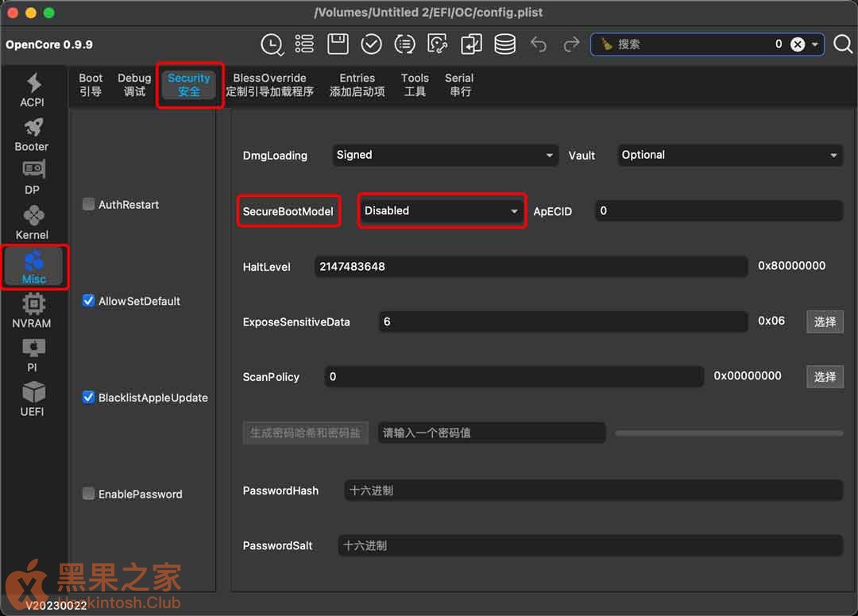The height and width of the screenshot is (616, 858).
Task: Open the PI section in sidebar
Action: pyautogui.click(x=33, y=356)
